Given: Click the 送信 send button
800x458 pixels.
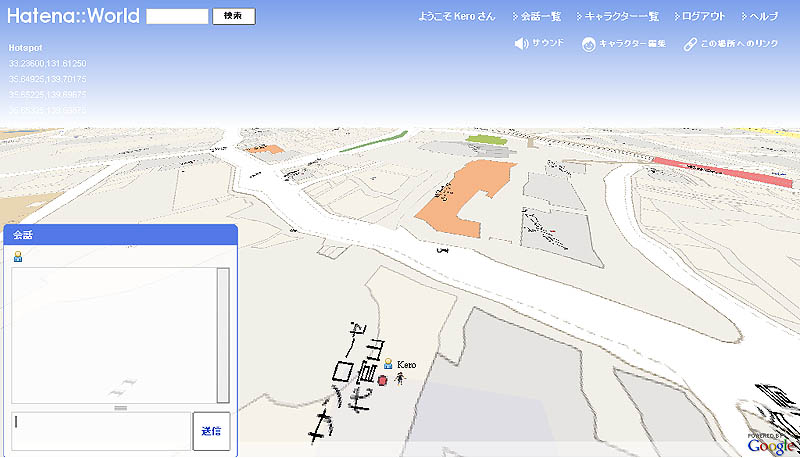Looking at the screenshot, I should click(x=211, y=431).
